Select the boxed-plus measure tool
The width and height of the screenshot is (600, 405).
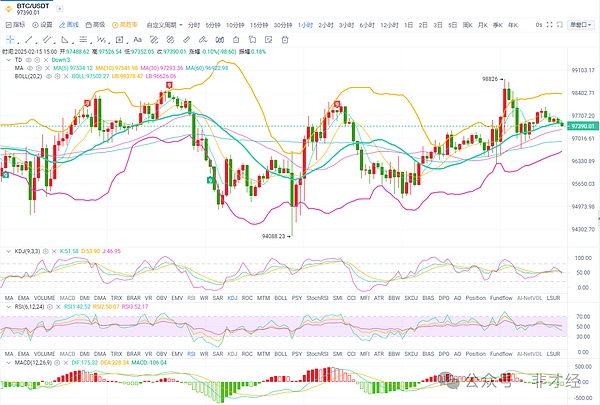[119, 39]
